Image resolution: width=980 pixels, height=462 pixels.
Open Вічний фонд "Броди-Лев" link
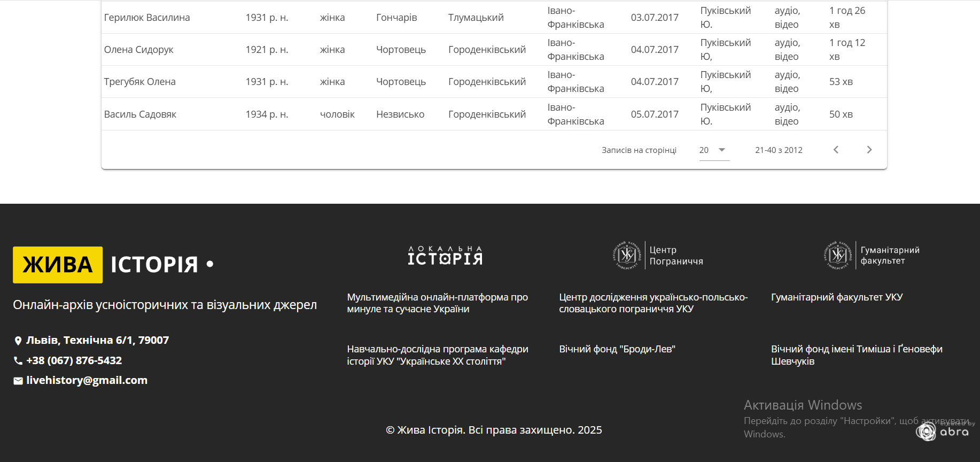(x=617, y=349)
